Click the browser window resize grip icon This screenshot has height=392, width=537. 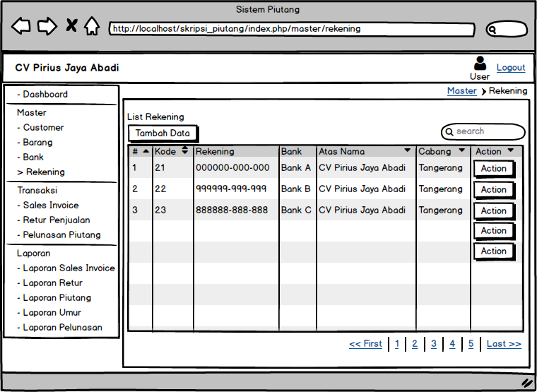[x=526, y=382]
